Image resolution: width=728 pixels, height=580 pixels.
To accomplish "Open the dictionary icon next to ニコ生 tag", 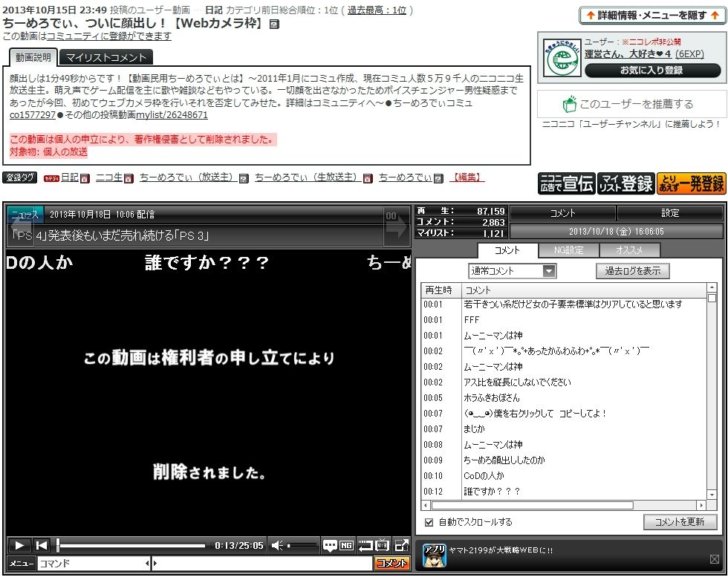I will (x=129, y=178).
